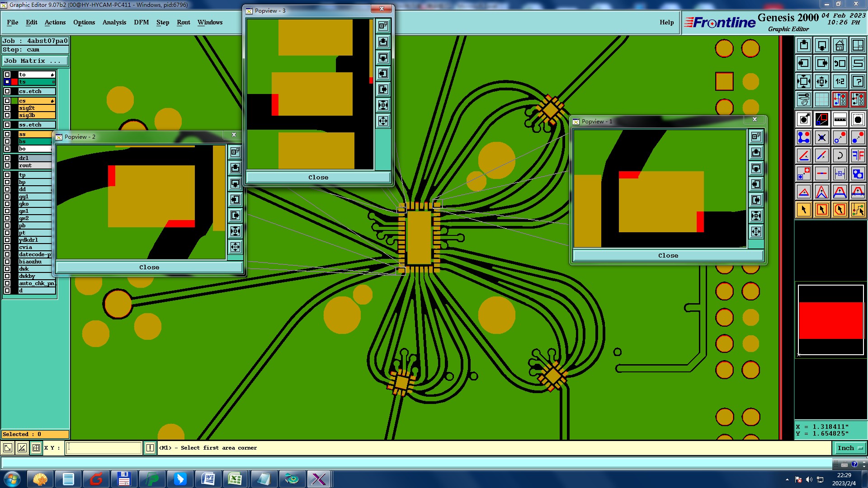868x488 pixels.
Task: Open the Inch units dropdown
Action: pos(850,448)
